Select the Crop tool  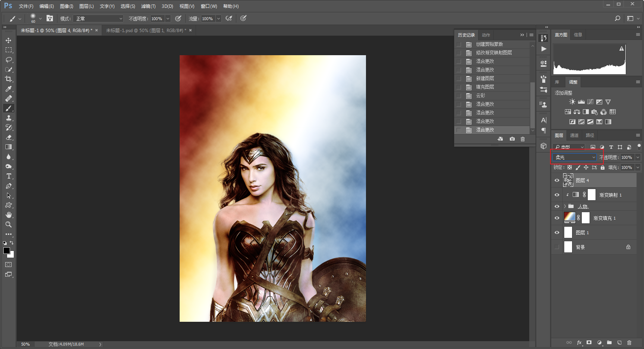click(9, 79)
